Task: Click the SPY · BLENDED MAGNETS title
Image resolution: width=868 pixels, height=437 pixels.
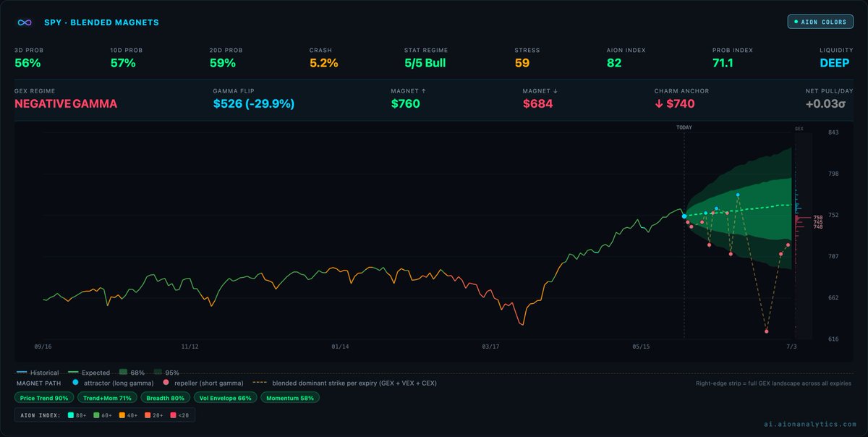Action: click(100, 22)
